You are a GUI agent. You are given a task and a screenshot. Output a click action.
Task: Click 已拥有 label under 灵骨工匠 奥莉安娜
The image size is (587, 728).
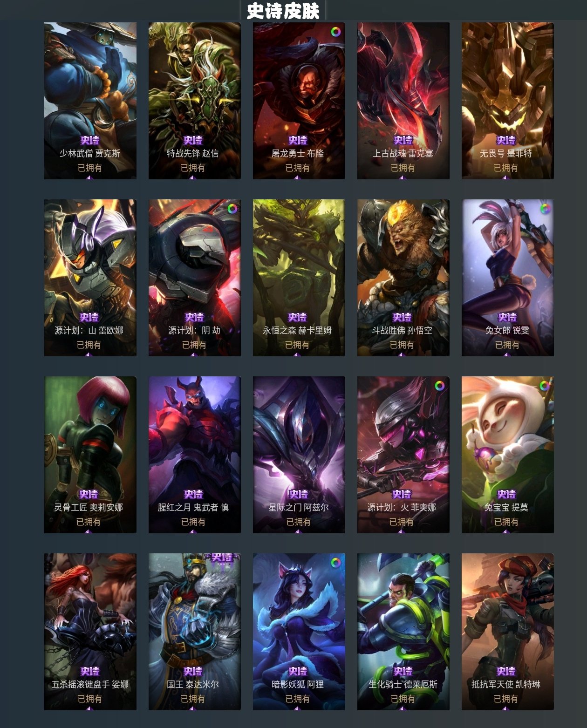click(89, 522)
